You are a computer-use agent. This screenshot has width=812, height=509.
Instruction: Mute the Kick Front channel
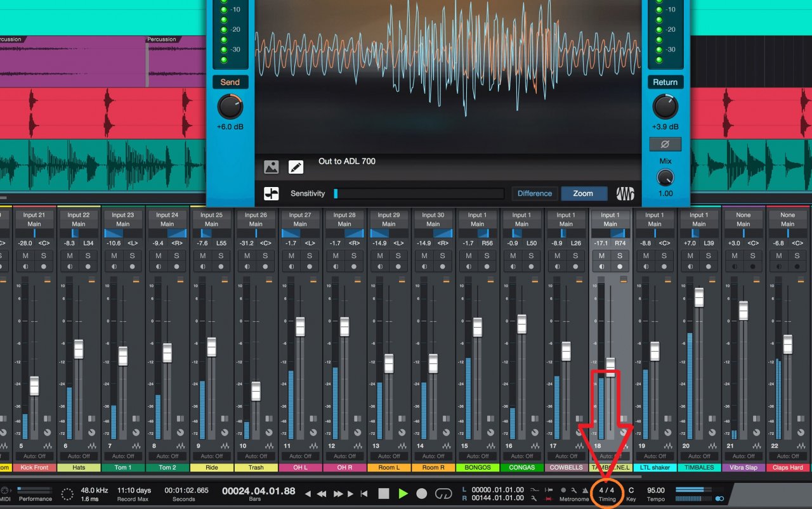(x=25, y=256)
